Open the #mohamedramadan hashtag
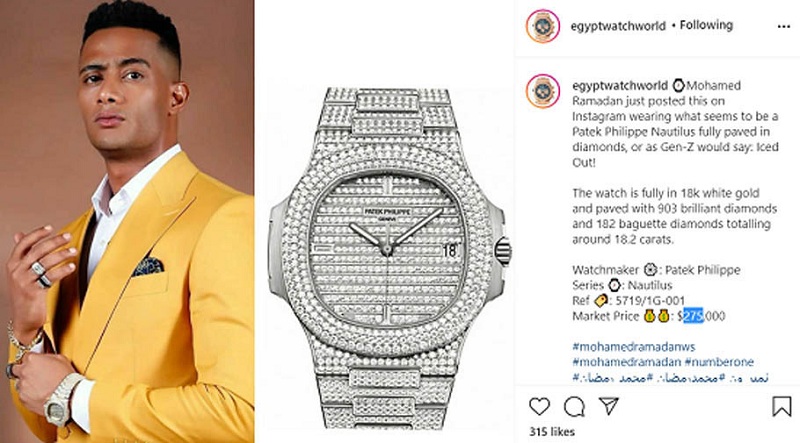This screenshot has height=443, width=800. [x=627, y=362]
